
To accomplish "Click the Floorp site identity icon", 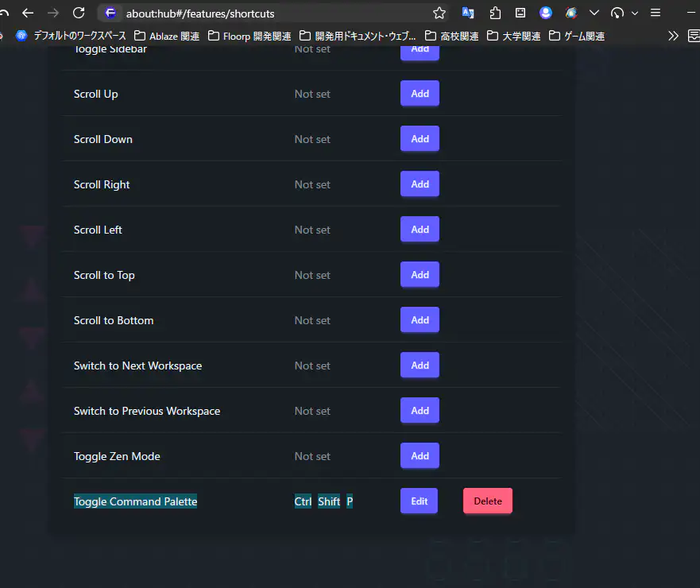I will (110, 14).
